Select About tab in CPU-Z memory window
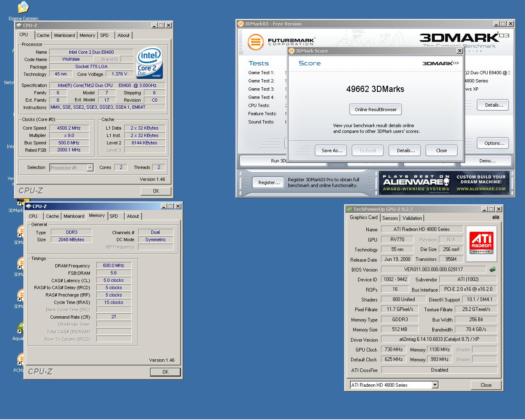The height and width of the screenshot is (420, 525). (x=133, y=216)
